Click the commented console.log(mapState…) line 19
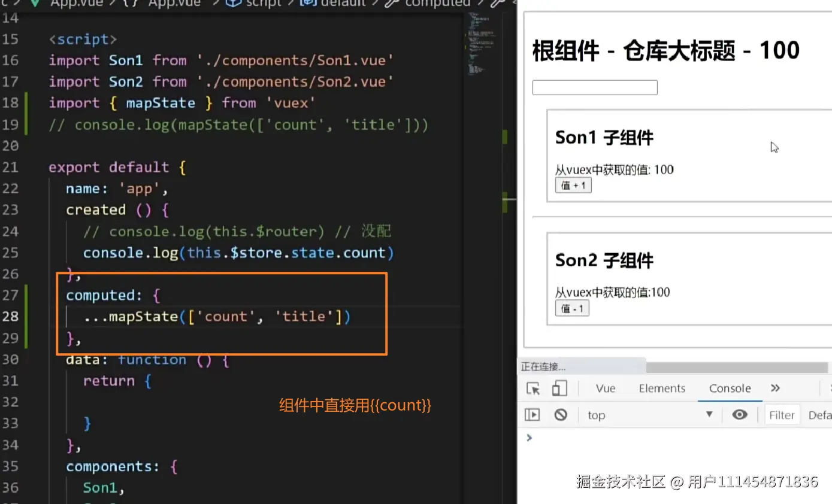Image resolution: width=832 pixels, height=504 pixels. click(x=238, y=125)
